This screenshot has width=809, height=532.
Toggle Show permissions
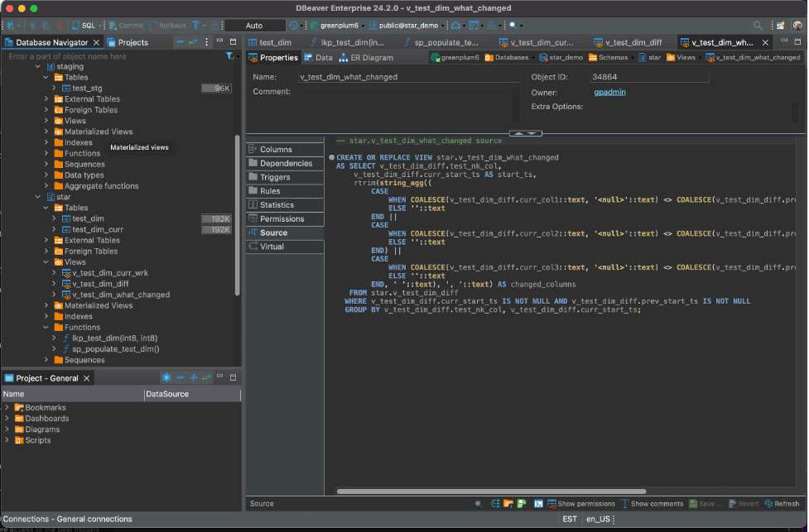pyautogui.click(x=580, y=503)
